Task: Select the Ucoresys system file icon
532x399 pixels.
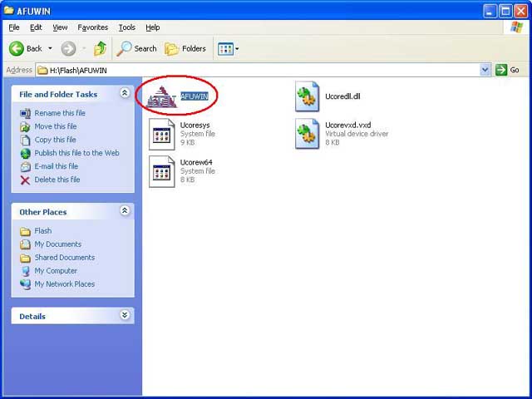Action: tap(162, 134)
